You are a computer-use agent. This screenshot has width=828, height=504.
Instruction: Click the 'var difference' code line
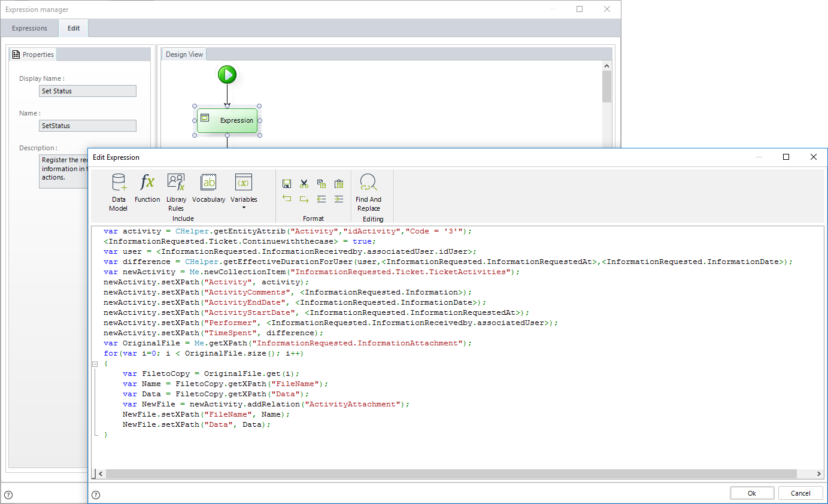click(448, 262)
